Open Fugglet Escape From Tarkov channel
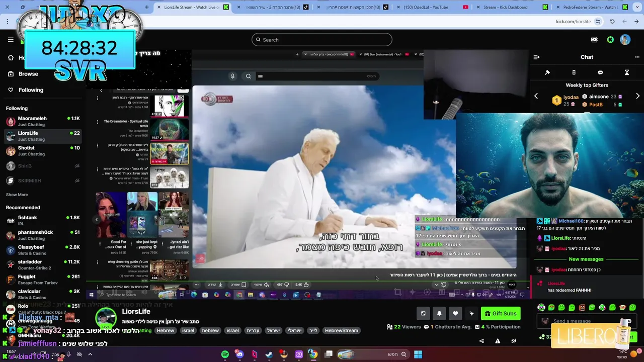644x362 pixels. tap(43, 279)
